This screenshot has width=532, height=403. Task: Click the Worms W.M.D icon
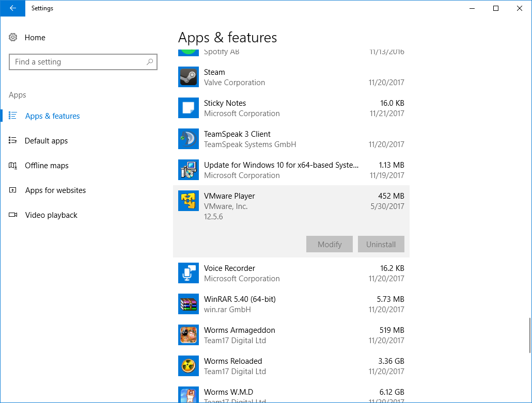tap(189, 395)
